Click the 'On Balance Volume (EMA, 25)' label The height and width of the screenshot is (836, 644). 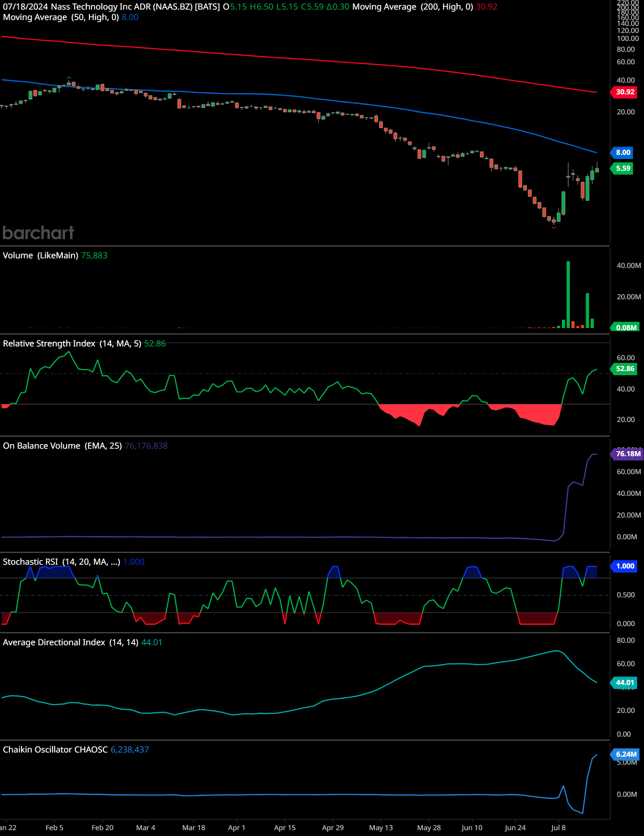[x=63, y=446]
